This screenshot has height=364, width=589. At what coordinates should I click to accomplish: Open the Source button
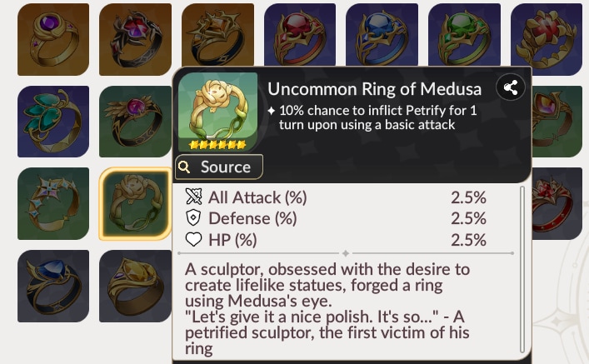click(218, 167)
